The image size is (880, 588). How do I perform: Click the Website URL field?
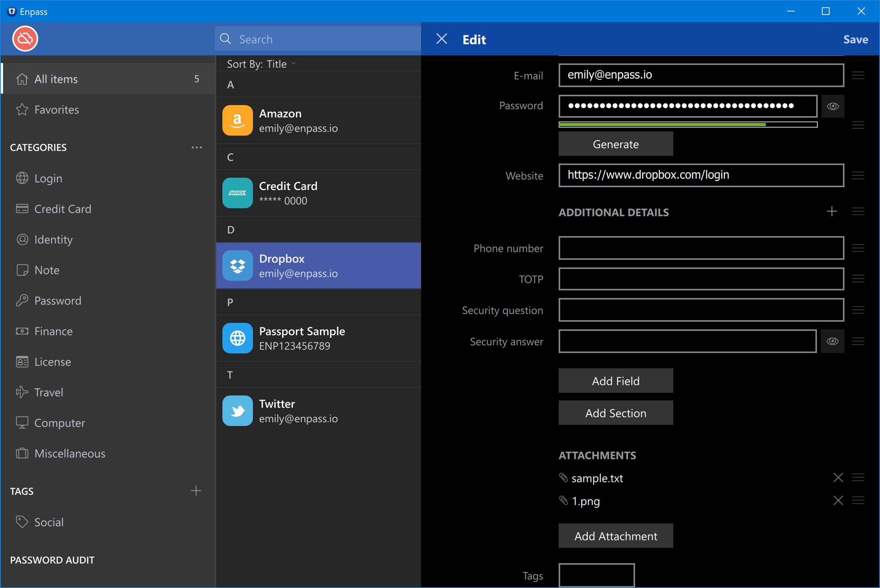click(701, 175)
